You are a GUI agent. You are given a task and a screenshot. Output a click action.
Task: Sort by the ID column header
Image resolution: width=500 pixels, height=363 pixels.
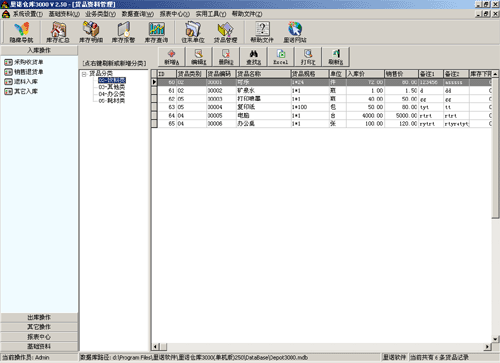coord(167,74)
